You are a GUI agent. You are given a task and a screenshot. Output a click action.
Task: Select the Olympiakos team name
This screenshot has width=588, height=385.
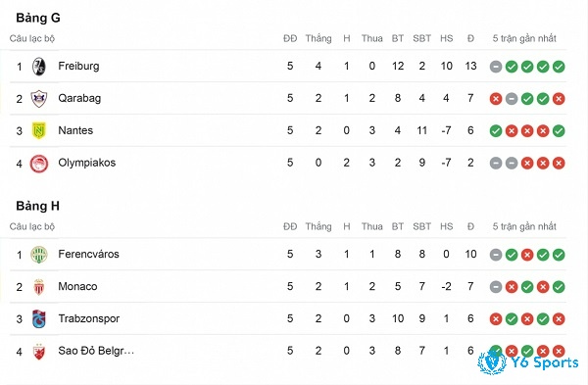point(87,163)
